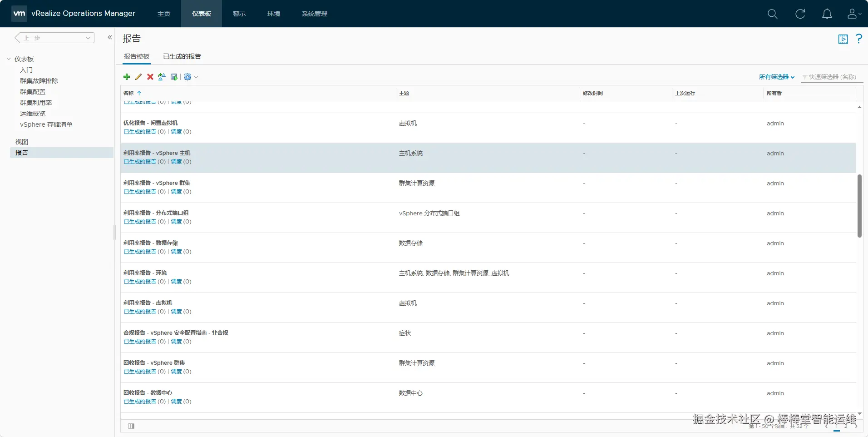Sort by the 名称 column header
The image size is (868, 437).
click(x=128, y=93)
